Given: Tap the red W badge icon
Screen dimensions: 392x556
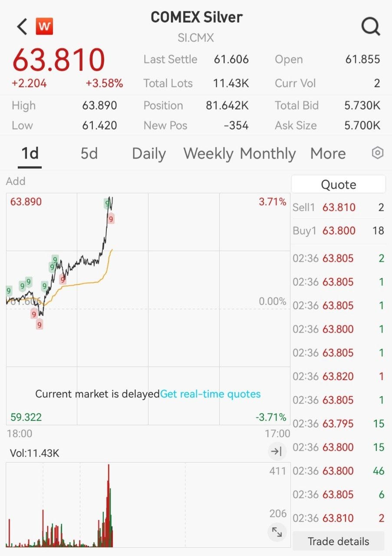Looking at the screenshot, I should click(44, 26).
